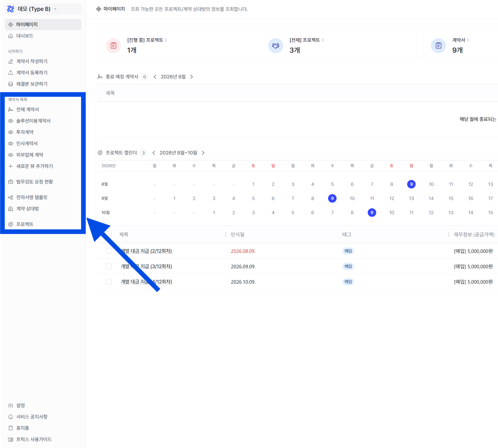
Task: Go to previous month before 2026년 8월
Action: tap(155, 77)
